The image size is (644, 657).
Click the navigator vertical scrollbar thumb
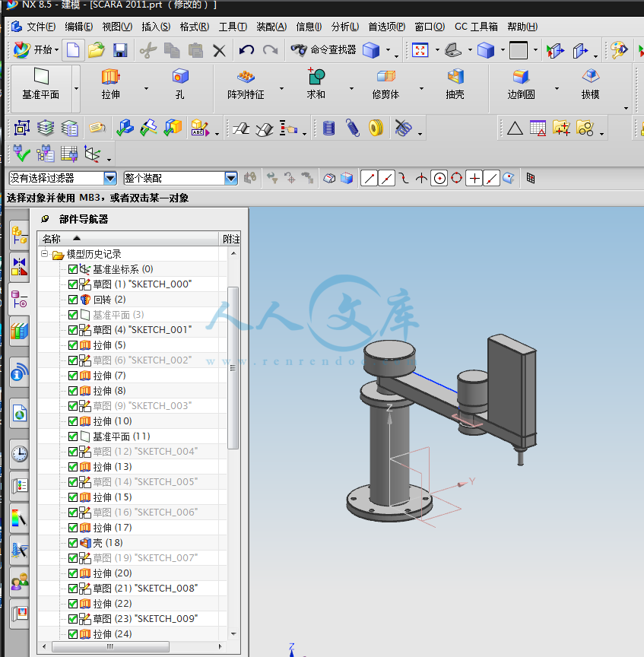pyautogui.click(x=233, y=368)
